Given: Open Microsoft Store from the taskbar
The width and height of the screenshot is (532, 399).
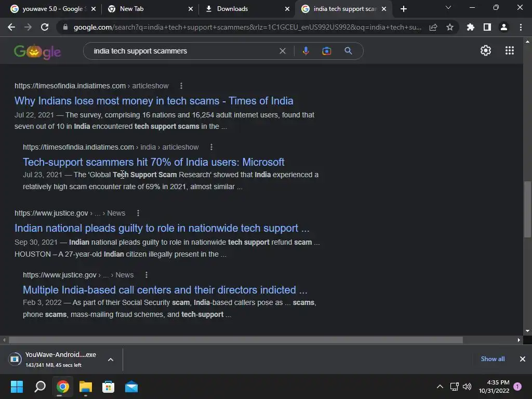Looking at the screenshot, I should click(108, 387).
